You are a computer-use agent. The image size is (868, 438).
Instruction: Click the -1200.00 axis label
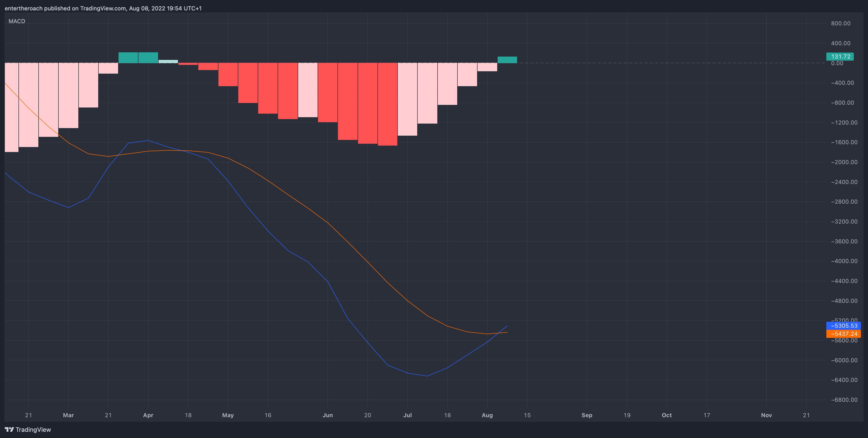pos(844,123)
